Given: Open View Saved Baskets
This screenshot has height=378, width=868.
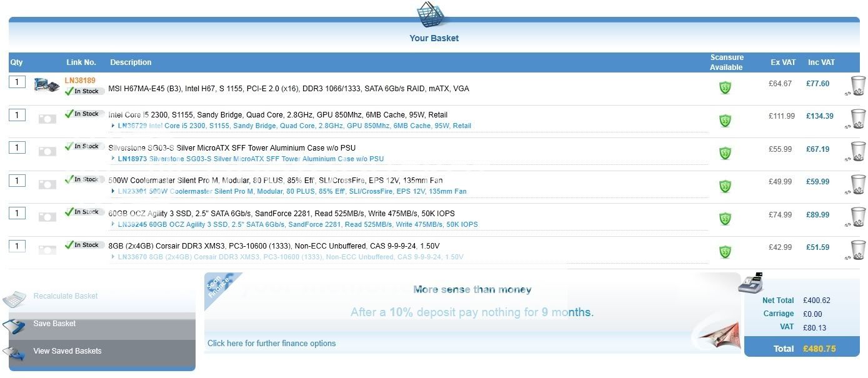Looking at the screenshot, I should tap(67, 351).
